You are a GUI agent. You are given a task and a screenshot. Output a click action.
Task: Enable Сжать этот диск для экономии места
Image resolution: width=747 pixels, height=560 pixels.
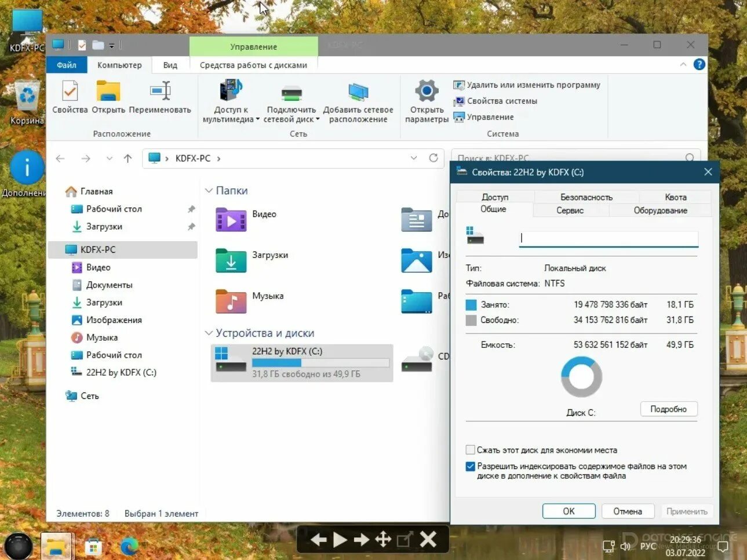click(x=471, y=450)
